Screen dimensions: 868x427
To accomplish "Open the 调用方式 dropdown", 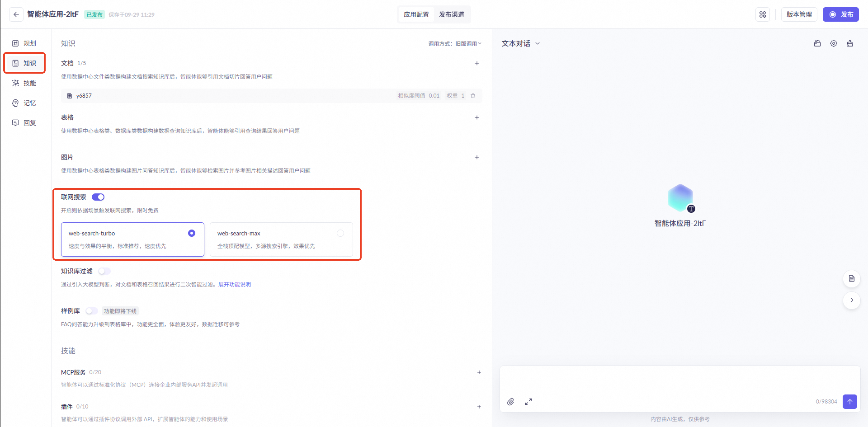I will tap(455, 44).
